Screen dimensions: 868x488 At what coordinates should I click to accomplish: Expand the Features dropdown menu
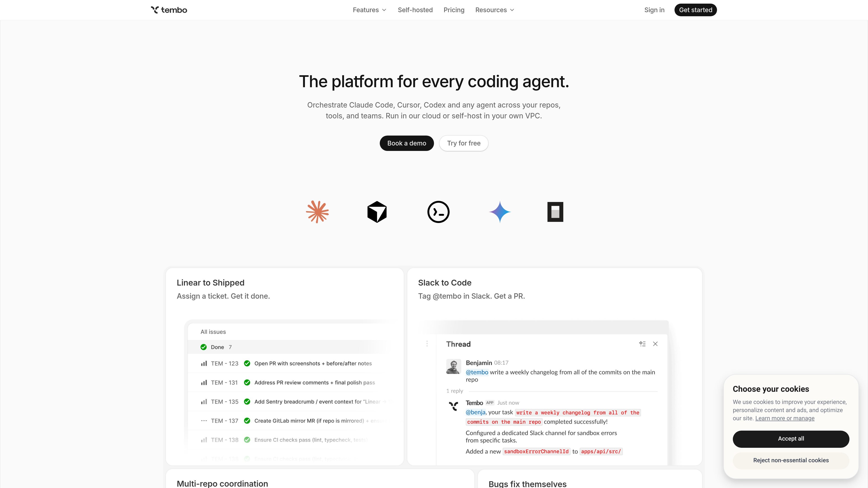pos(369,10)
